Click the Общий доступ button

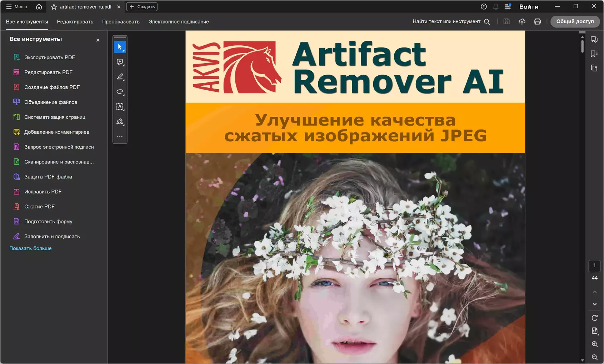pyautogui.click(x=575, y=21)
